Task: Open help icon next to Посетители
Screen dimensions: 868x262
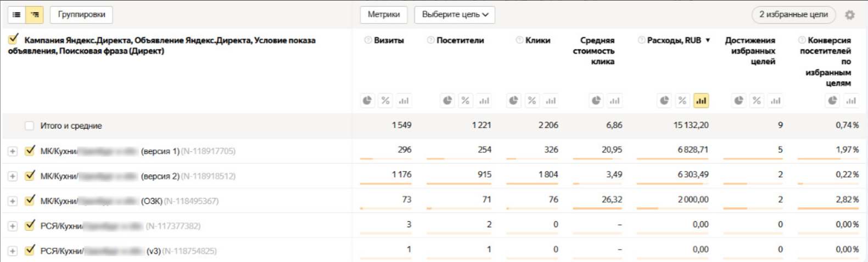Action: [431, 40]
